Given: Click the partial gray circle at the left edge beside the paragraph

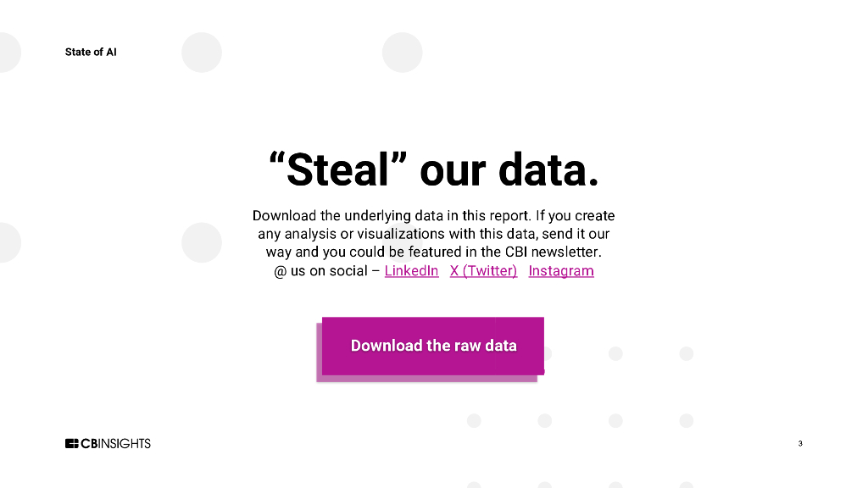Looking at the screenshot, I should click(x=7, y=242).
